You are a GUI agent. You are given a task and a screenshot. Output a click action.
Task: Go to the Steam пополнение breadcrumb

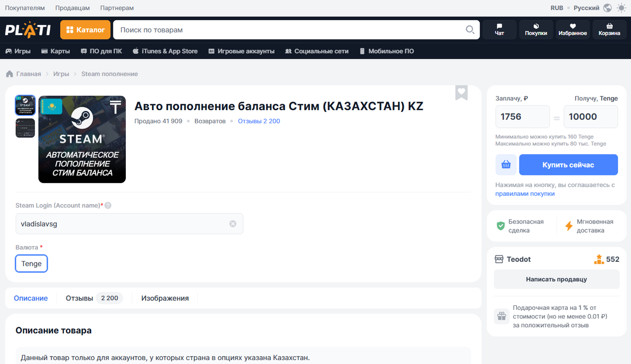[110, 74]
